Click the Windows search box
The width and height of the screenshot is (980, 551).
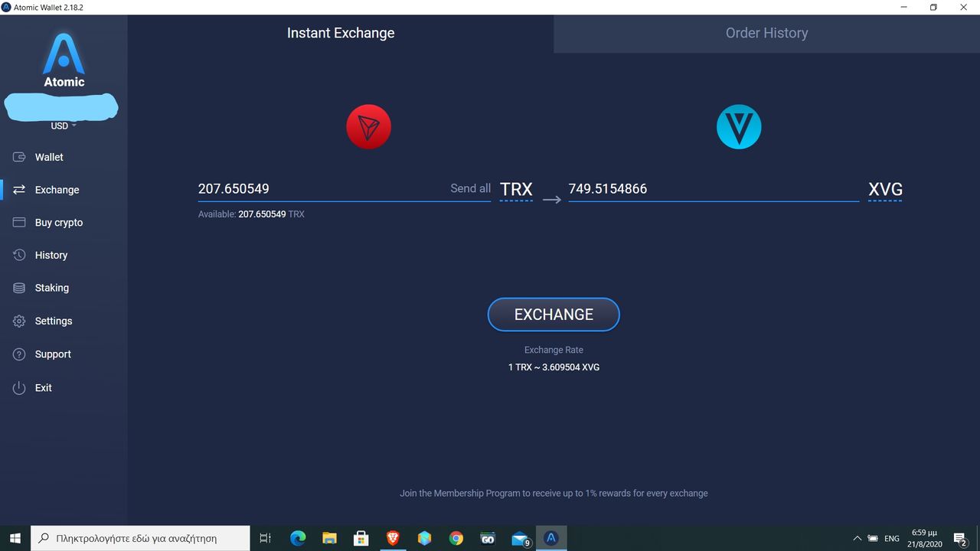pos(140,538)
